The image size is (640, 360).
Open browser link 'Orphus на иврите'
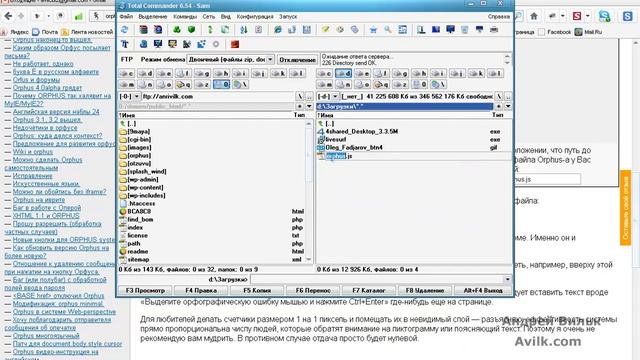[39, 200]
